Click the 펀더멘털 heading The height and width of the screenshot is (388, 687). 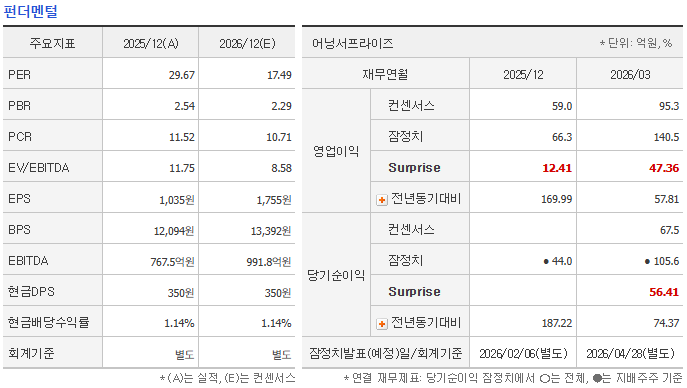(x=30, y=11)
